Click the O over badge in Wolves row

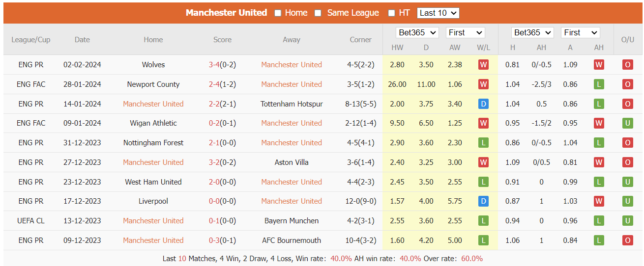click(x=627, y=65)
